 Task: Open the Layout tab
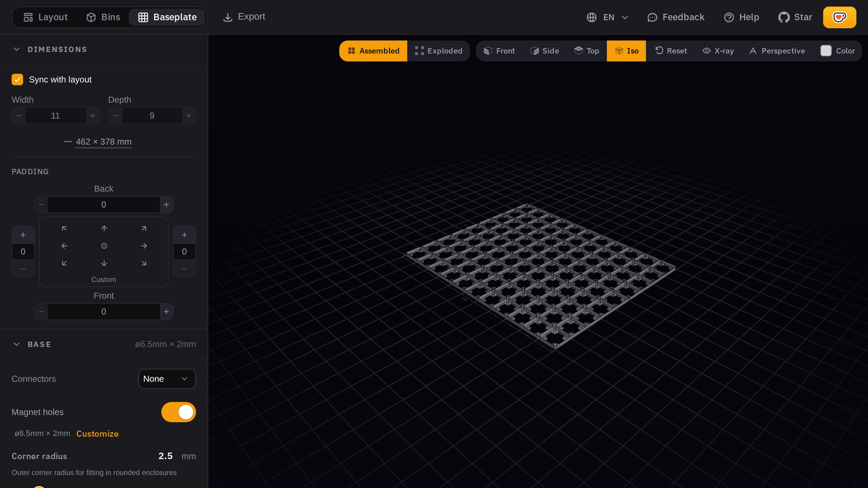tap(46, 17)
